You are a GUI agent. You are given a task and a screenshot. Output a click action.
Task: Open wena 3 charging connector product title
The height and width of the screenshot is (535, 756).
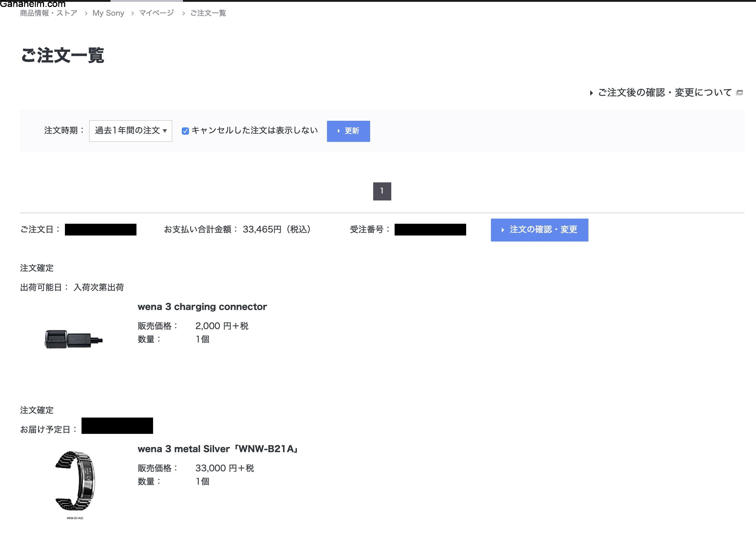(202, 307)
